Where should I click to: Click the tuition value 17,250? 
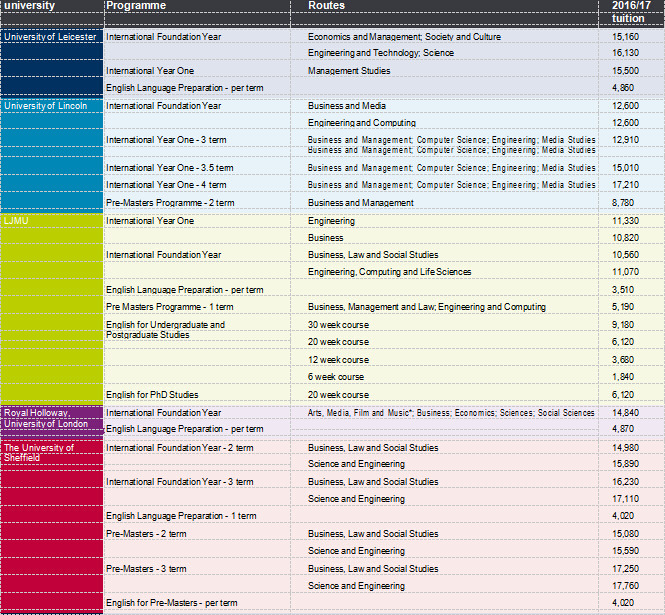625,569
